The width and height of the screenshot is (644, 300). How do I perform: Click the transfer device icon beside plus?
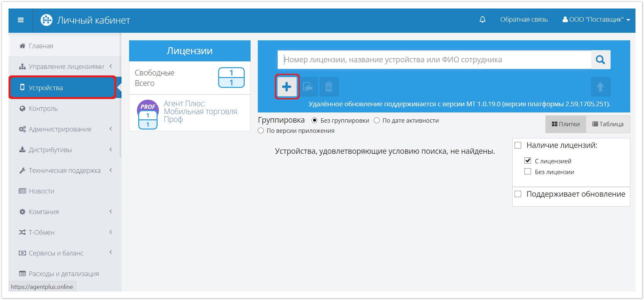pos(308,87)
